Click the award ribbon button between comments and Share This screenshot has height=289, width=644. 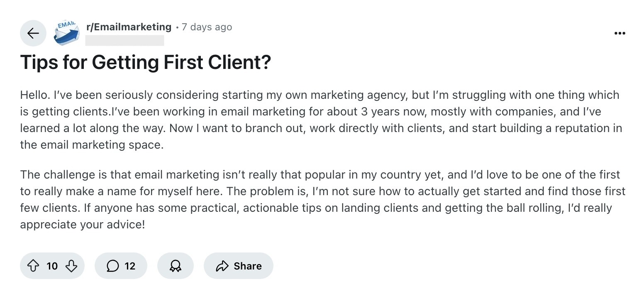(175, 266)
